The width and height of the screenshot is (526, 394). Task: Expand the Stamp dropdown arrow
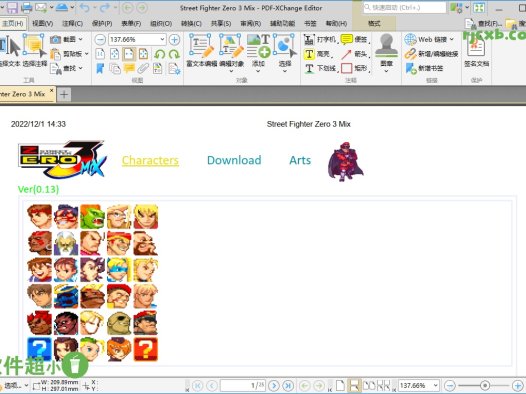click(386, 71)
